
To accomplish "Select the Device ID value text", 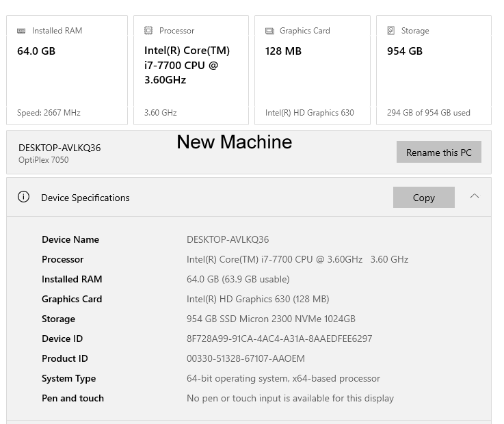I will click(279, 339).
